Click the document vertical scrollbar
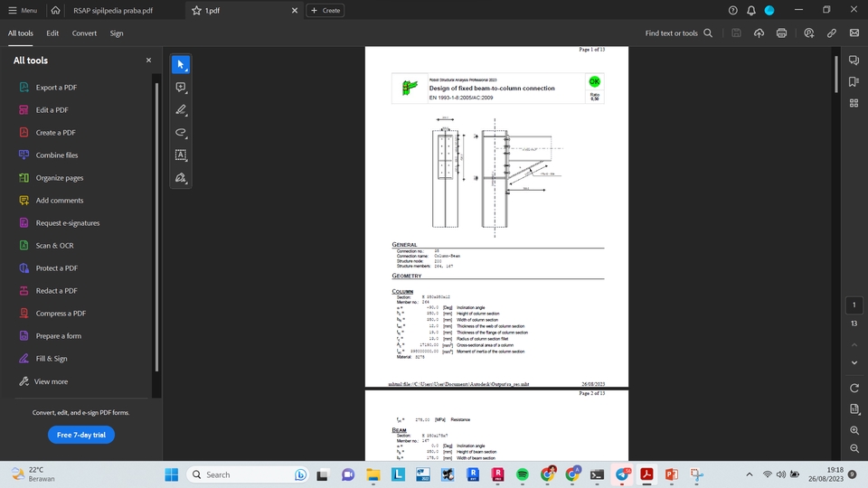Viewport: 868px width, 488px height. tap(836, 73)
